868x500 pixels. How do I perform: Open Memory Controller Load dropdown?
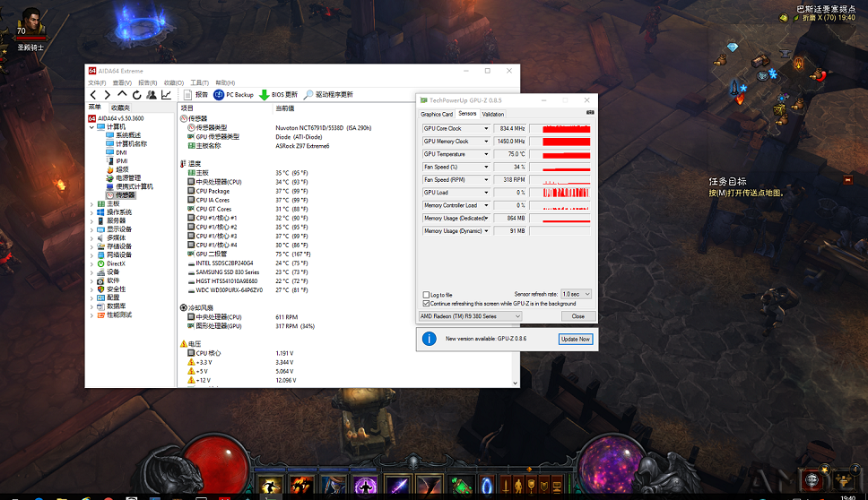point(486,205)
